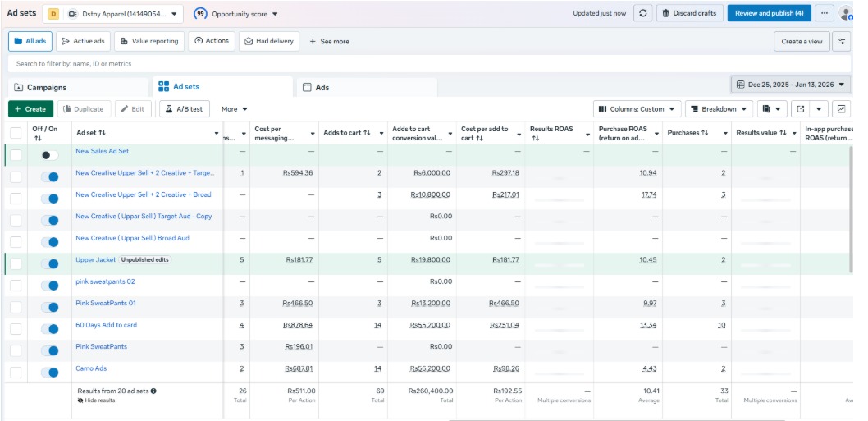Select the Ad sets tab
This screenshot has width=868, height=421.
[x=222, y=86]
